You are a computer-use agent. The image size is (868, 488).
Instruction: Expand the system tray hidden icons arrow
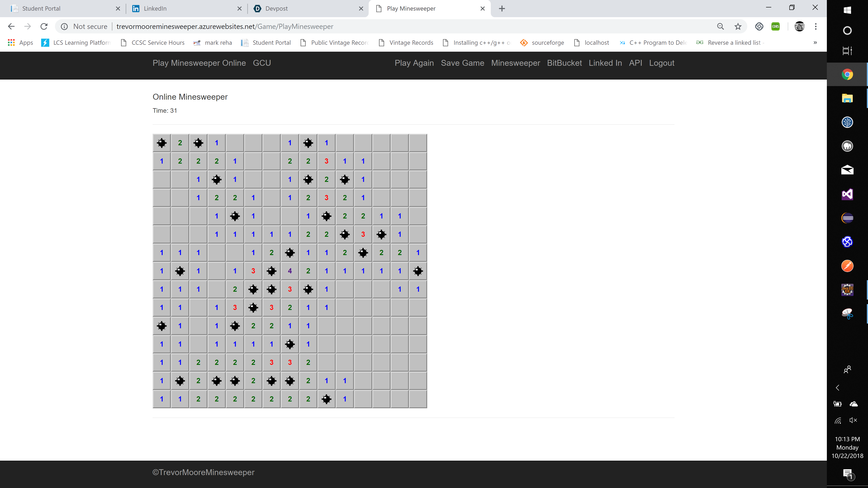point(837,388)
